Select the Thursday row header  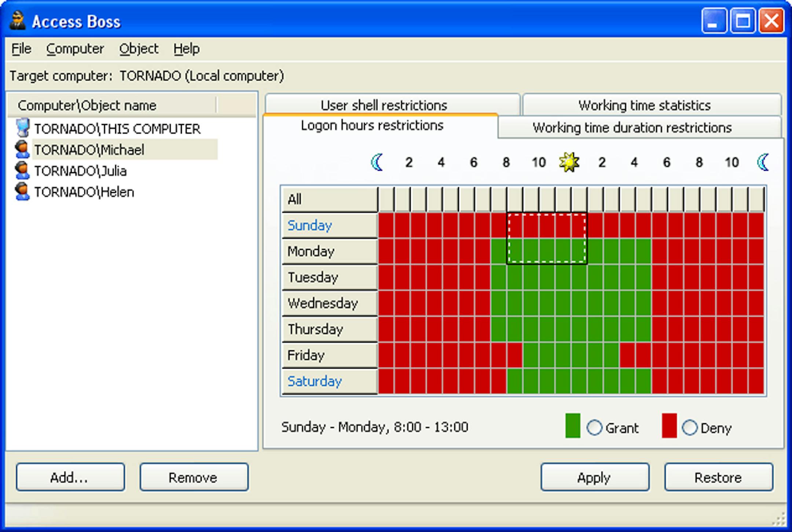click(x=330, y=329)
